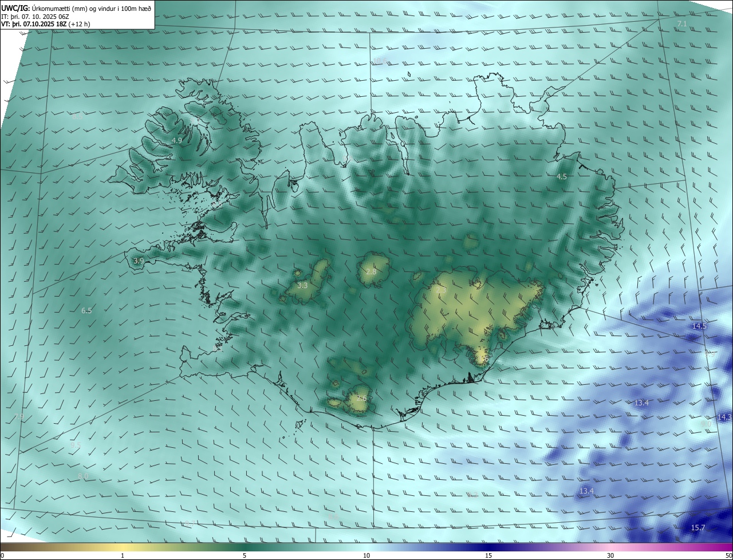Click the 3.9 value on the western peninsula
The image size is (733, 560).
coord(139,261)
